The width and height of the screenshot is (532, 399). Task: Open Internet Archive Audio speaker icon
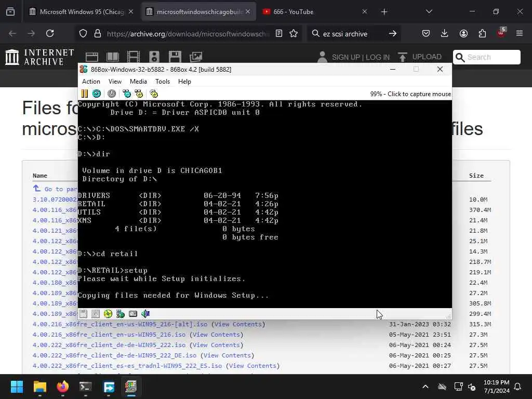[x=154, y=57]
